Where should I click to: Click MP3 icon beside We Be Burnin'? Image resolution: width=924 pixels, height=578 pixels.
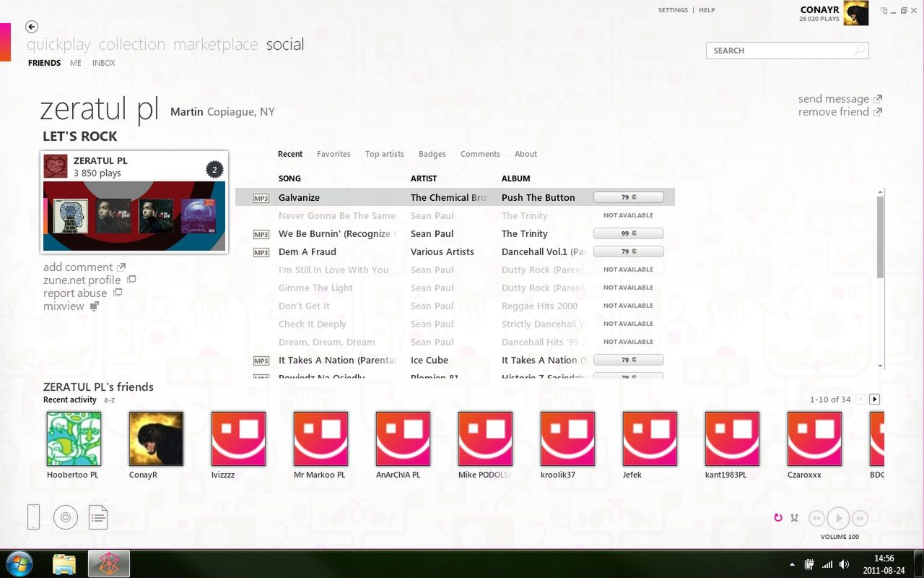click(261, 234)
